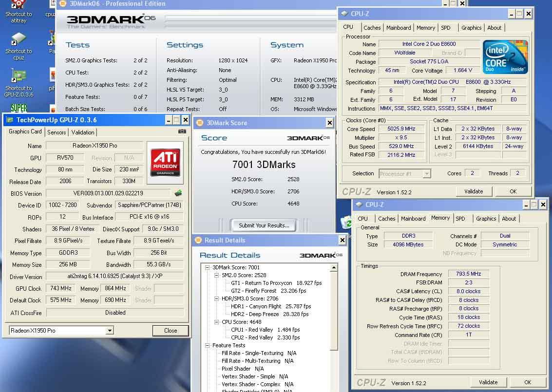Click the ATI Radeon logo in GPU-Z
The image size is (552, 392).
[x=165, y=163]
